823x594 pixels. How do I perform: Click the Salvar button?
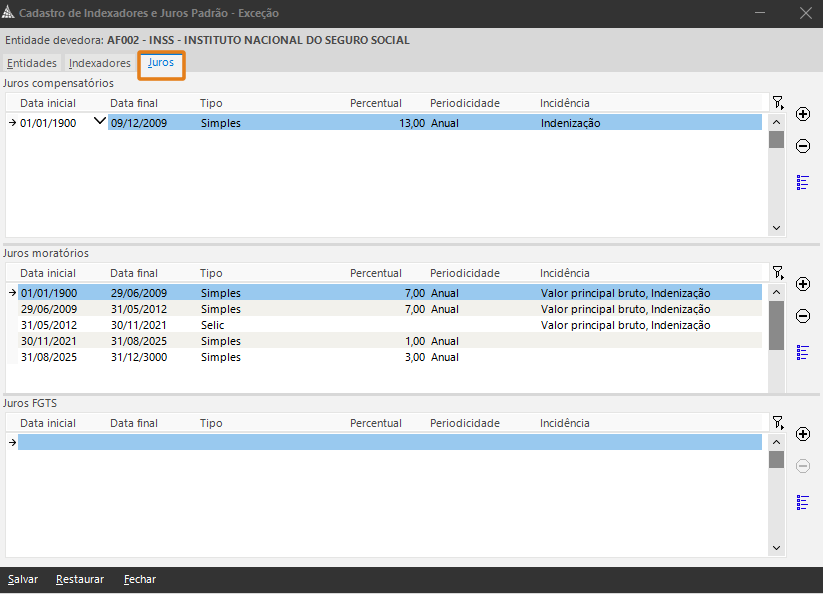pos(23,579)
